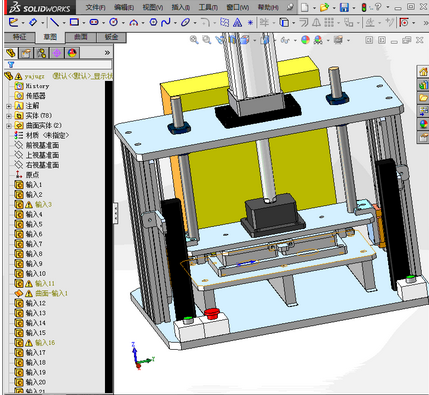The width and height of the screenshot is (429, 395).
Task: Open the dropdown arrow beside Rectangle tool
Action: coord(83,23)
